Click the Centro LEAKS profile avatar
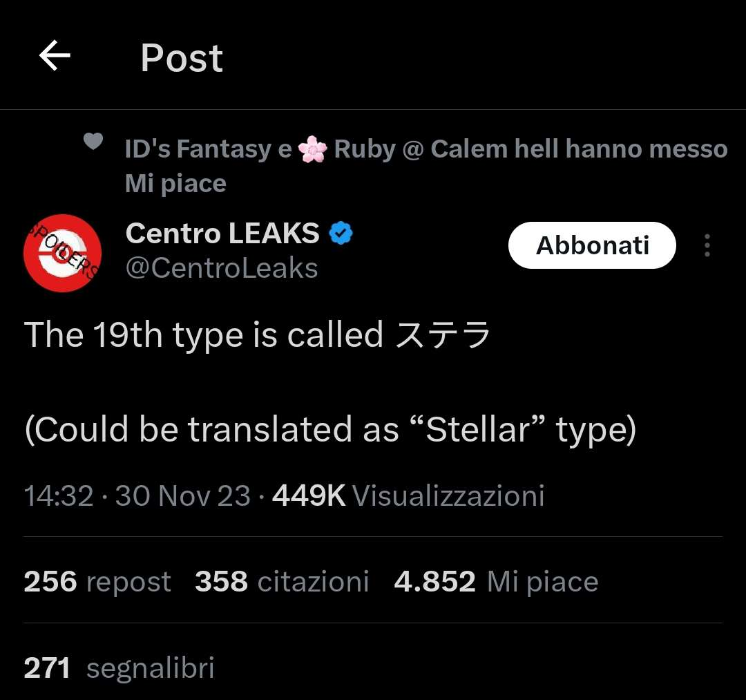Image resolution: width=746 pixels, height=700 pixels. 63,253
